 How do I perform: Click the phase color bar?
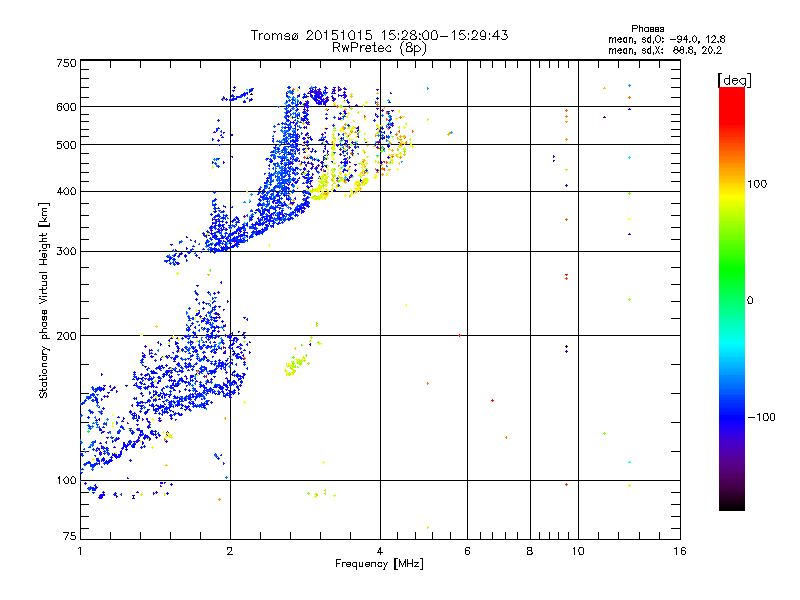(732, 298)
